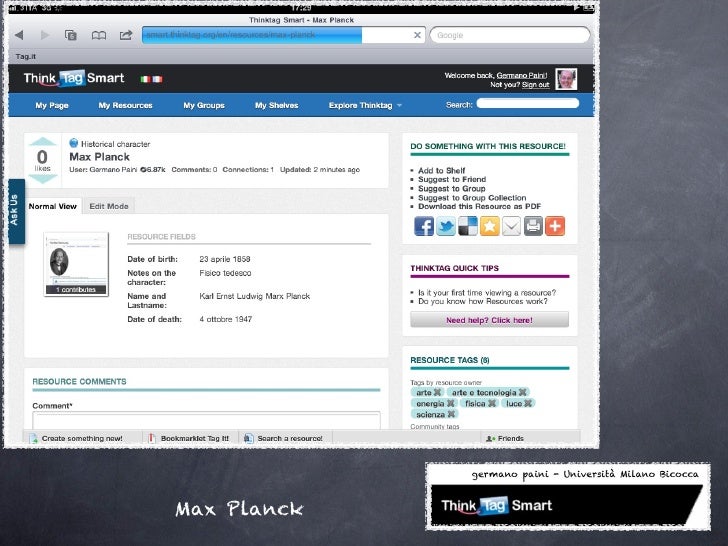Open more sharing options plus icon
The image size is (728, 546).
pos(555,227)
